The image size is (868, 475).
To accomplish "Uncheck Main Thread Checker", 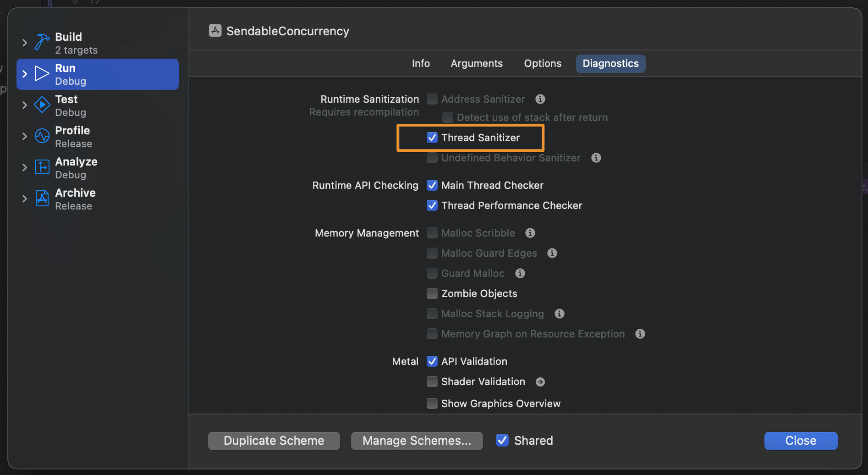I will (x=432, y=185).
